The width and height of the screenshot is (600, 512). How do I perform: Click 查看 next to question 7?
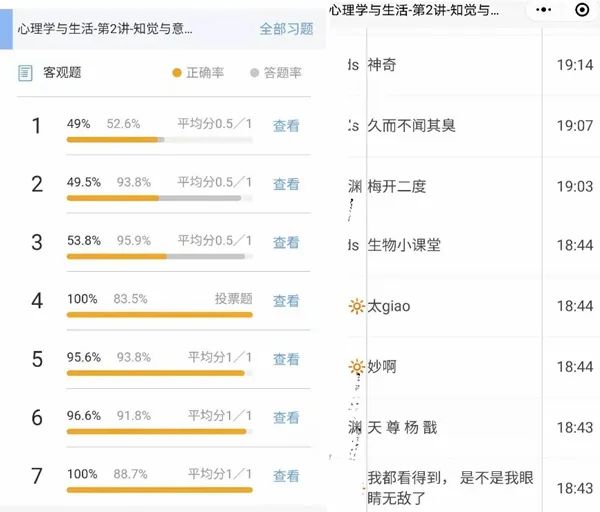(286, 476)
